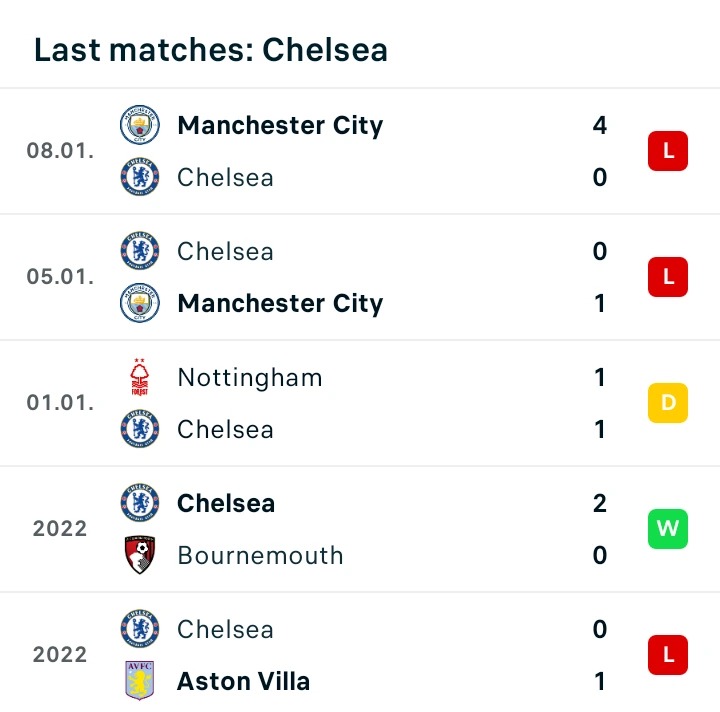Click Chelsea crest in the Aston Villa match
Image resolution: width=720 pixels, height=712 pixels.
(x=140, y=628)
